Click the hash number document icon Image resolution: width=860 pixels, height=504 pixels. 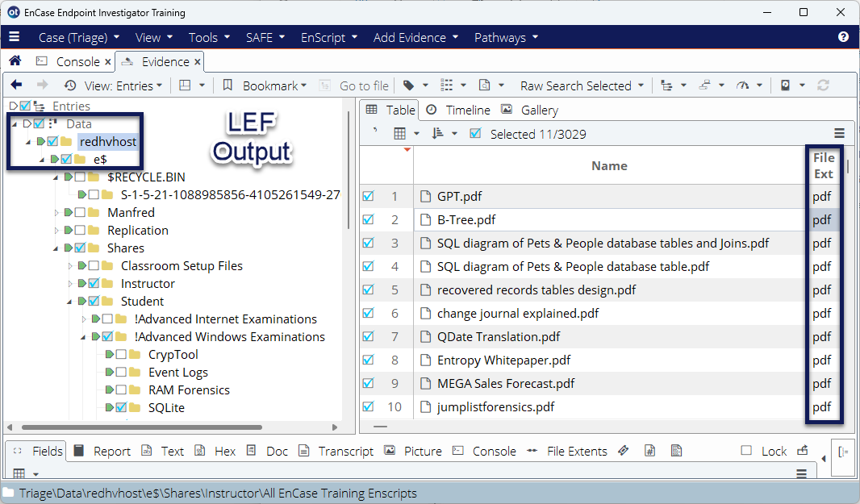tap(650, 451)
